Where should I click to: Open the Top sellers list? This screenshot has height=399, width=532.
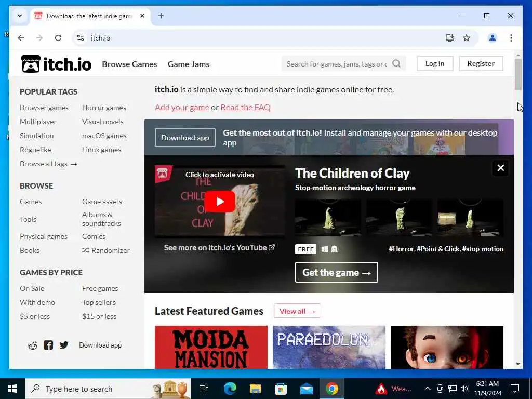point(99,302)
